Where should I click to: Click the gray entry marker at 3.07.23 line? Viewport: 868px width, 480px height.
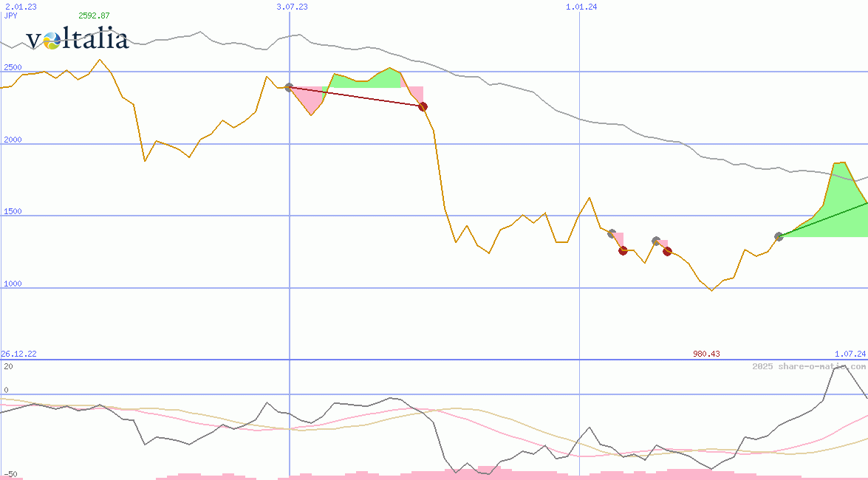pyautogui.click(x=289, y=88)
